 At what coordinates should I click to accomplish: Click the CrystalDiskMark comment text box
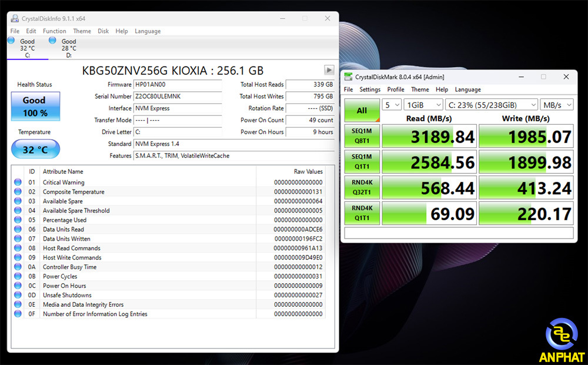pyautogui.click(x=459, y=233)
